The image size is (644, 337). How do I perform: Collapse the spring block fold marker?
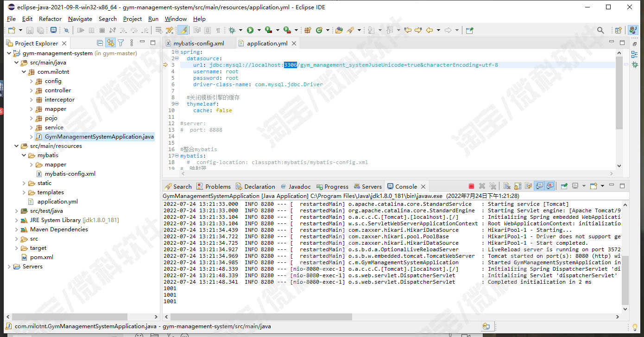tap(177, 52)
